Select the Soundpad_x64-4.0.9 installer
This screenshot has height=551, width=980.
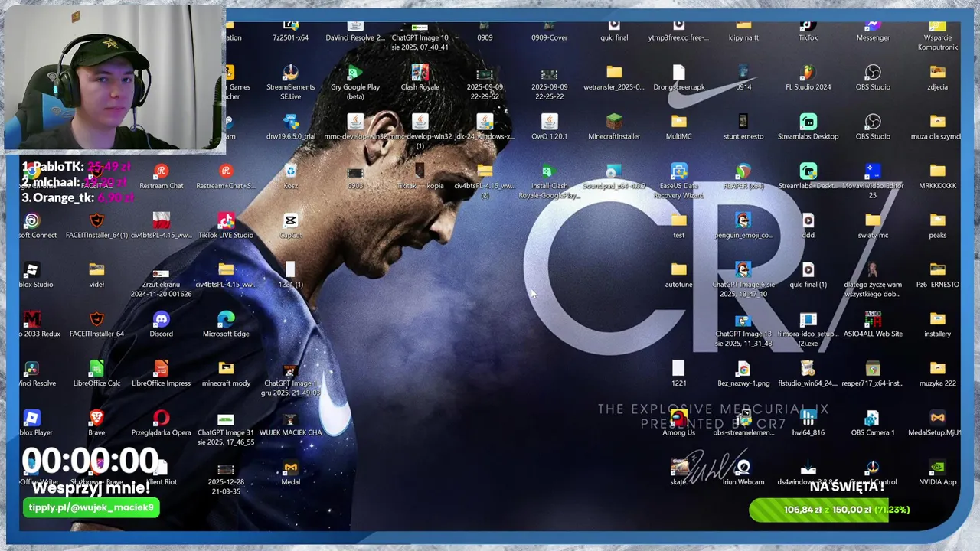[x=614, y=175]
